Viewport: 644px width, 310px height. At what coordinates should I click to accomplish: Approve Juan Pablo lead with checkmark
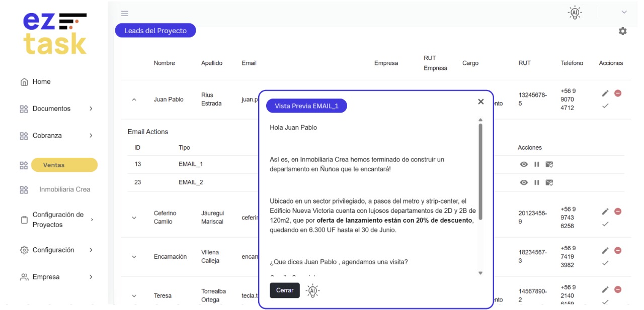(x=605, y=106)
